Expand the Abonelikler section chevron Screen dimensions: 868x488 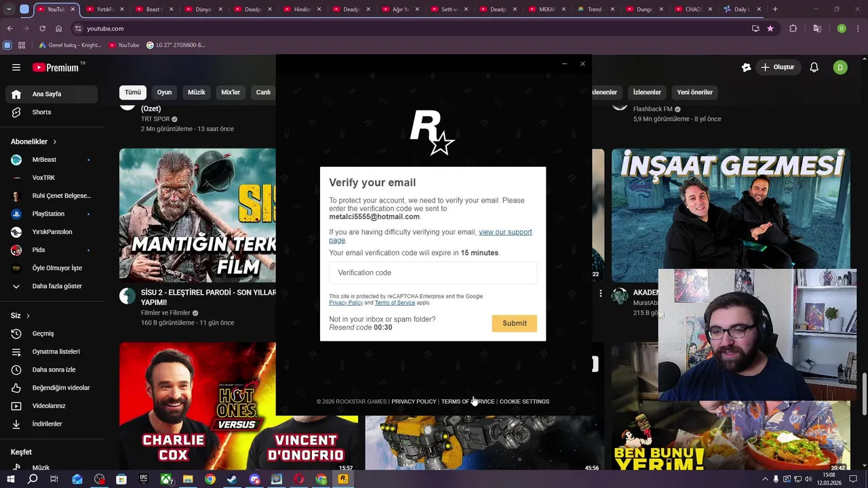point(55,142)
